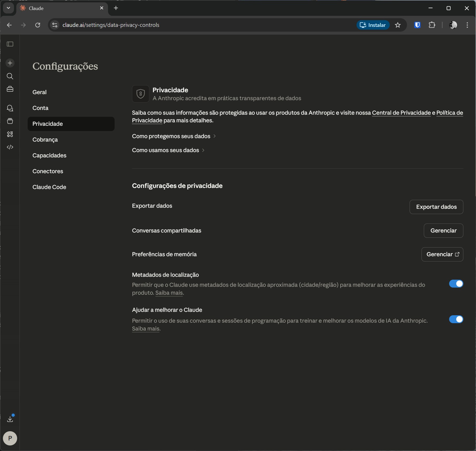Open Geral settings section
The width and height of the screenshot is (476, 451).
[71, 92]
